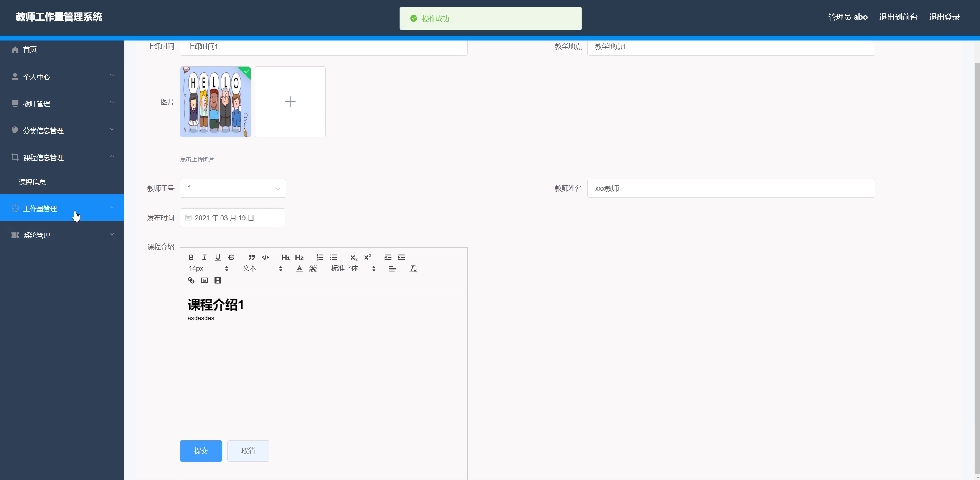980x480 pixels.
Task: Click the 教师工作量管理系统 title
Action: click(x=59, y=17)
